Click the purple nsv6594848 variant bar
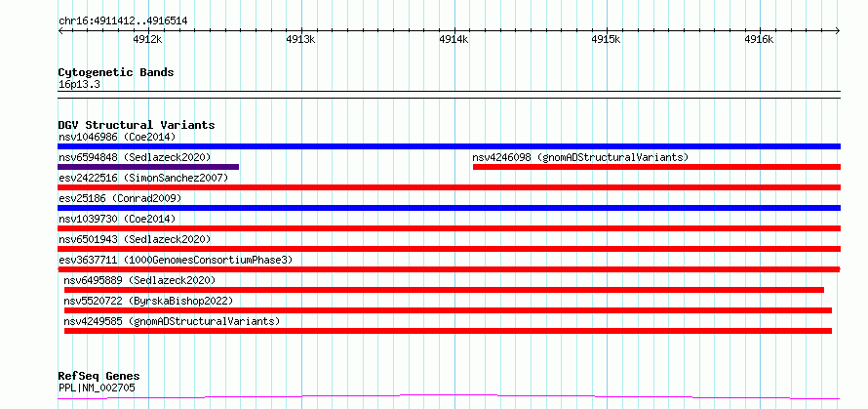This screenshot has height=409, width=868. point(148,167)
